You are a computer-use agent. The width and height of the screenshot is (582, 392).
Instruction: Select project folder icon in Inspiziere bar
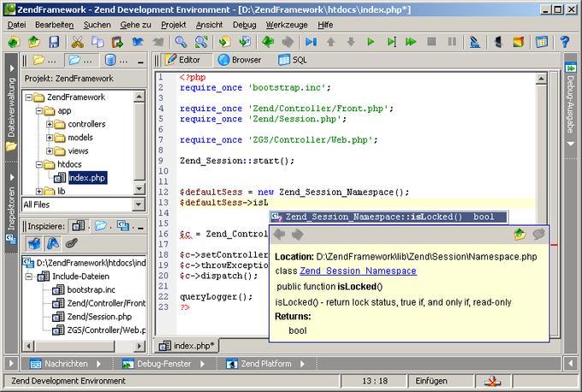point(100,226)
